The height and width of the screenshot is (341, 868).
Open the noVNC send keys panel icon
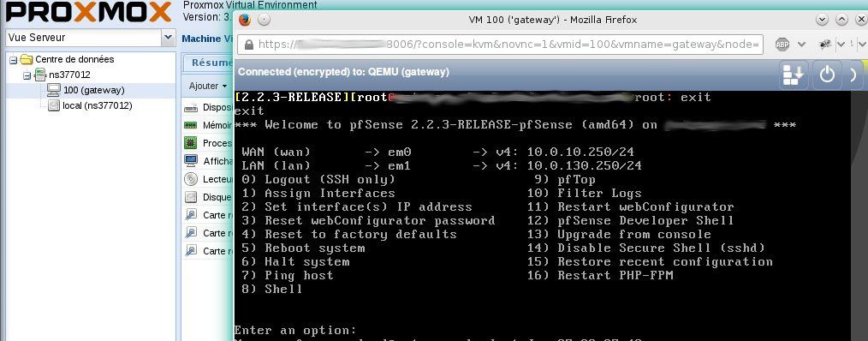point(794,75)
